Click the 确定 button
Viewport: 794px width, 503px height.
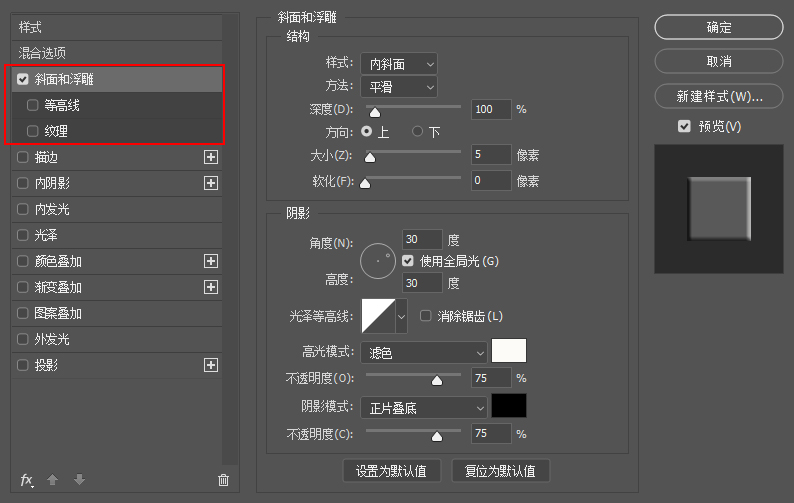coord(718,28)
